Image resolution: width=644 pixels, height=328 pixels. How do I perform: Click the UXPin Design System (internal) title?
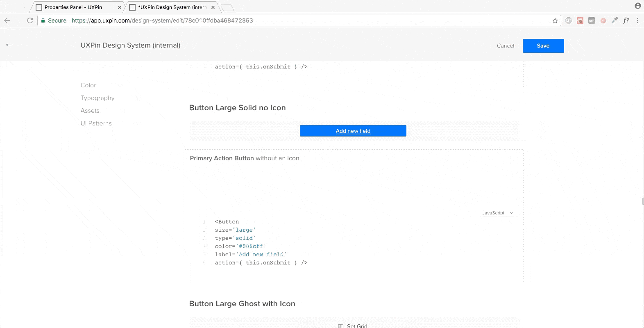(130, 46)
